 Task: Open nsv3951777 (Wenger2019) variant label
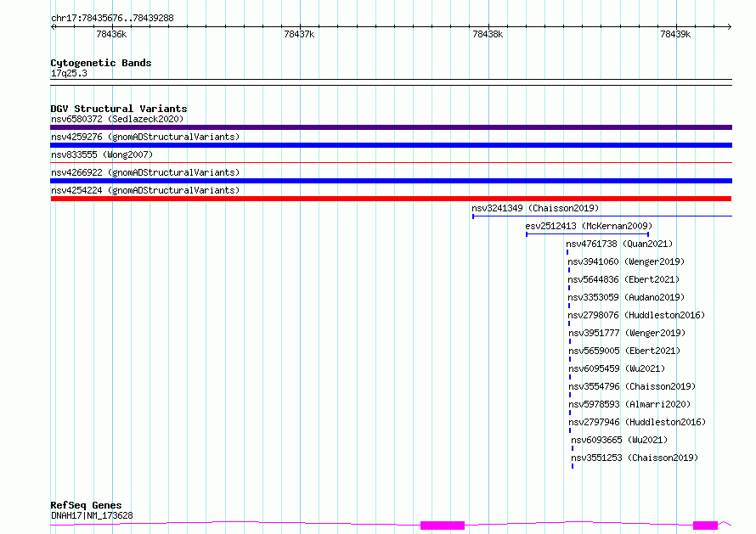(627, 333)
